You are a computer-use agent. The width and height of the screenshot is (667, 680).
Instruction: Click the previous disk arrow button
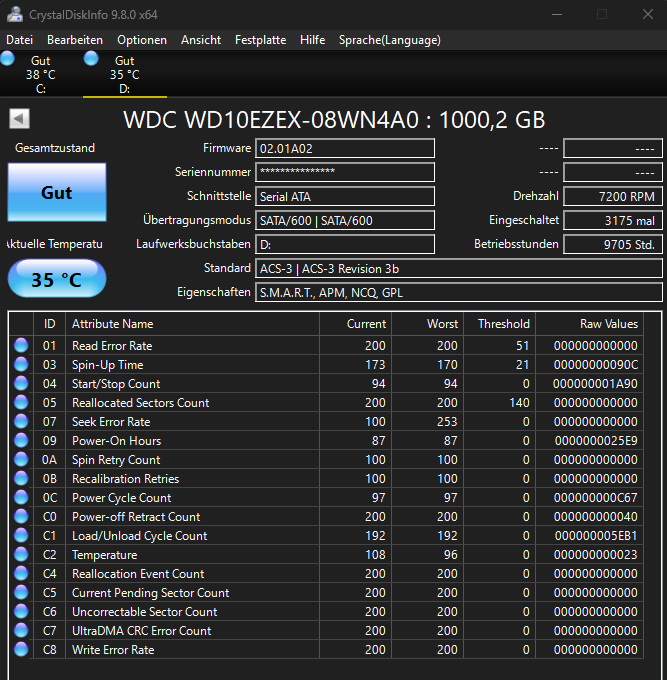coord(20,118)
